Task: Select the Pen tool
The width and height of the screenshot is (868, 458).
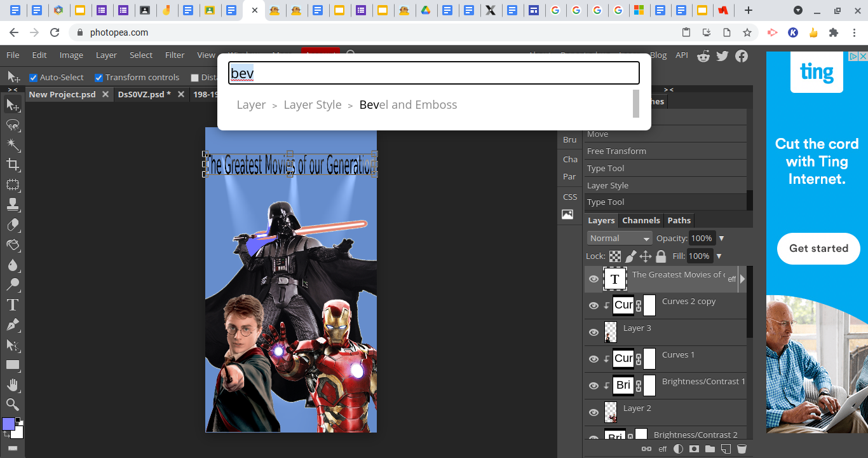Action: (13, 325)
